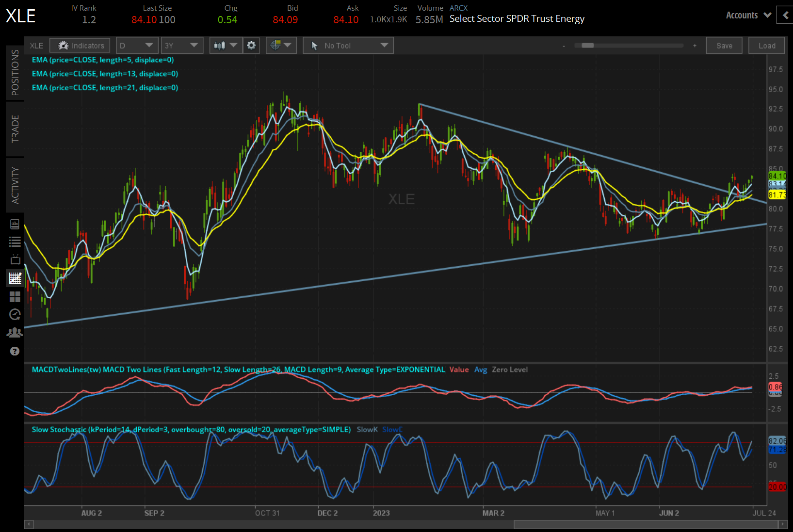
Task: Open the crosshair cursor style dropdown
Action: pyautogui.click(x=281, y=46)
